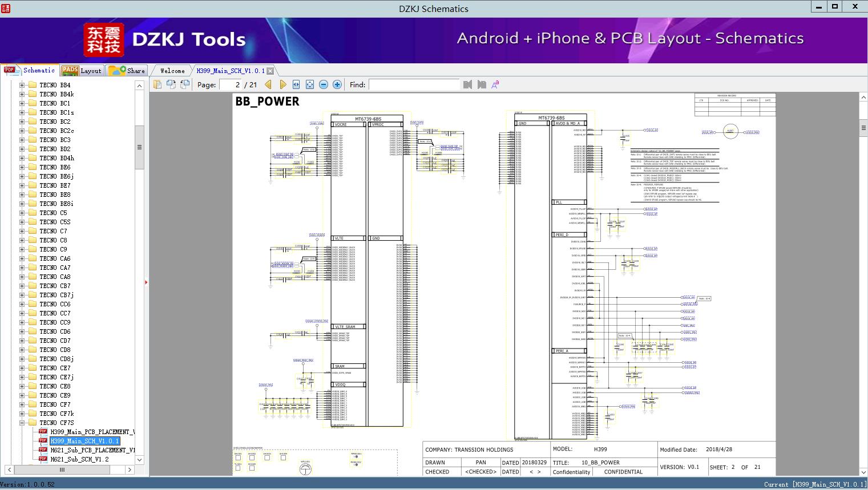The width and height of the screenshot is (868, 490).
Task: Click the Find search text box
Action: (414, 84)
